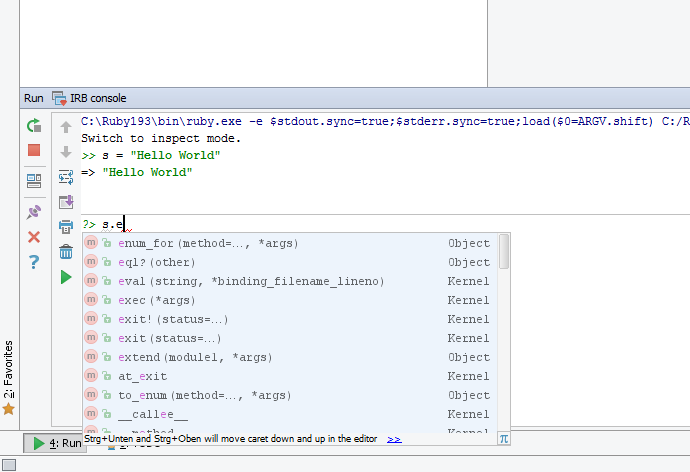The height and width of the screenshot is (472, 690).
Task: Click the m method icon beside eval
Action: 91,281
